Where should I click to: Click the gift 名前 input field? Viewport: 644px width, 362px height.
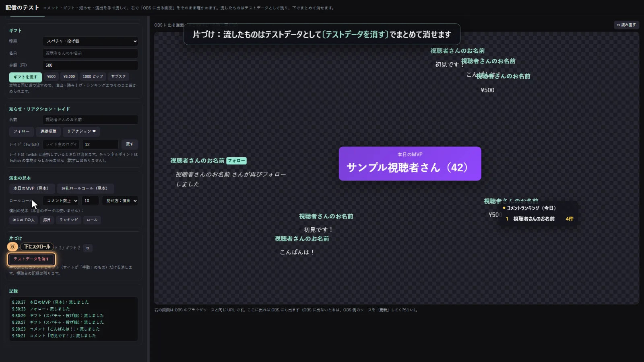[91, 53]
